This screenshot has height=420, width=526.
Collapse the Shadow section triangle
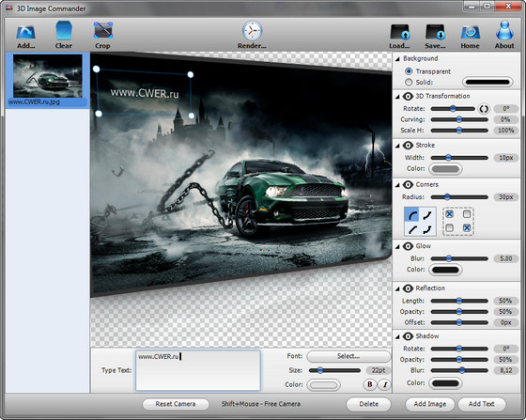pyautogui.click(x=397, y=336)
